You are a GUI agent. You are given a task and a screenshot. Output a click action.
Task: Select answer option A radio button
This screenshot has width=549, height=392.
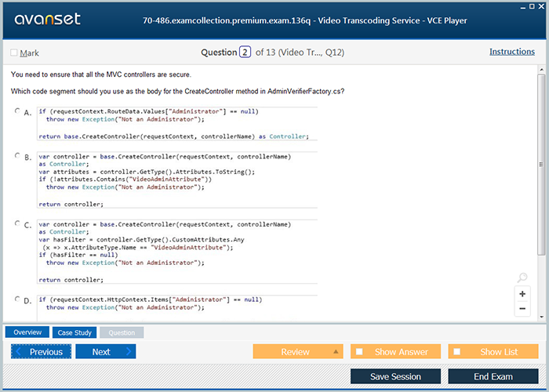click(x=17, y=111)
